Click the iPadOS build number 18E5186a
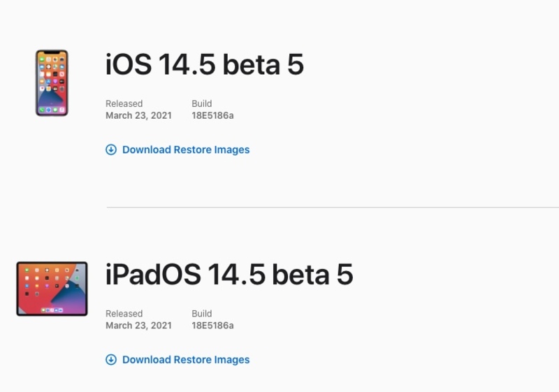The height and width of the screenshot is (392, 559). [x=213, y=326]
